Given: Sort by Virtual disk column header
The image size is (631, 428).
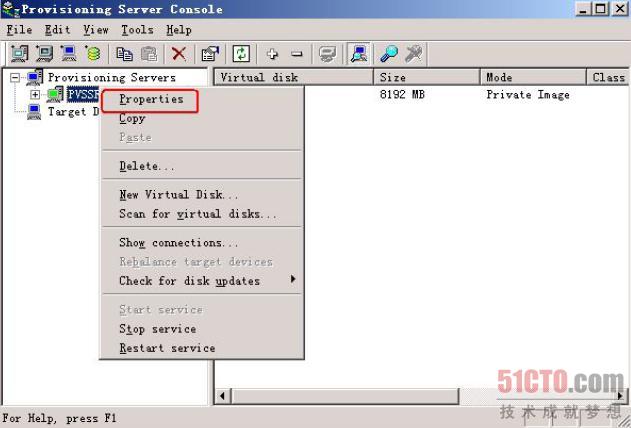Looking at the screenshot, I should point(293,77).
